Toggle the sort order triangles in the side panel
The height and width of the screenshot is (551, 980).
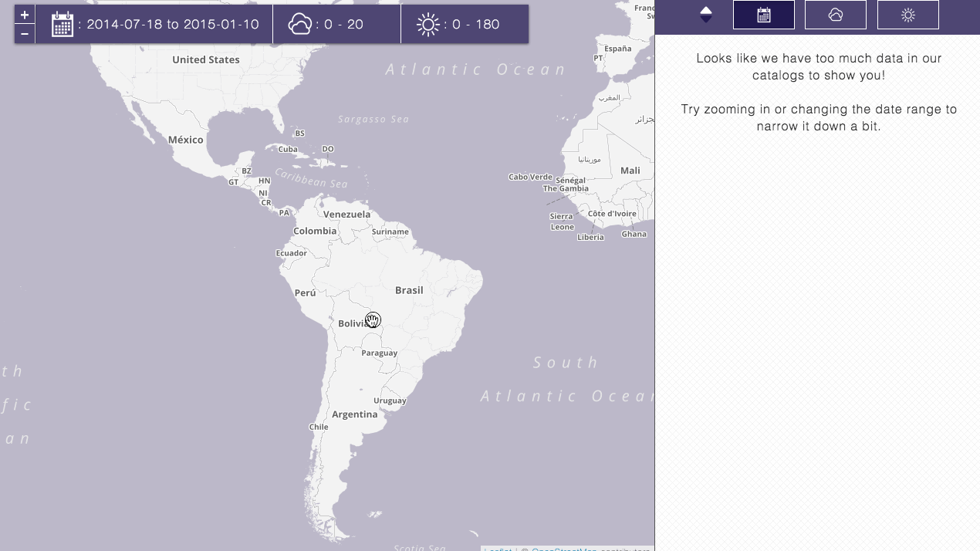706,15
